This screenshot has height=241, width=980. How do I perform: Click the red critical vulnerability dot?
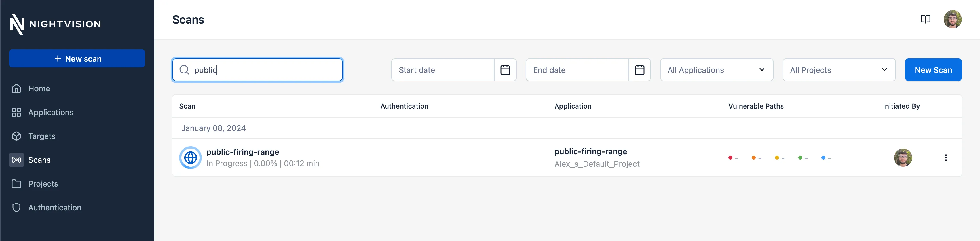click(730, 158)
